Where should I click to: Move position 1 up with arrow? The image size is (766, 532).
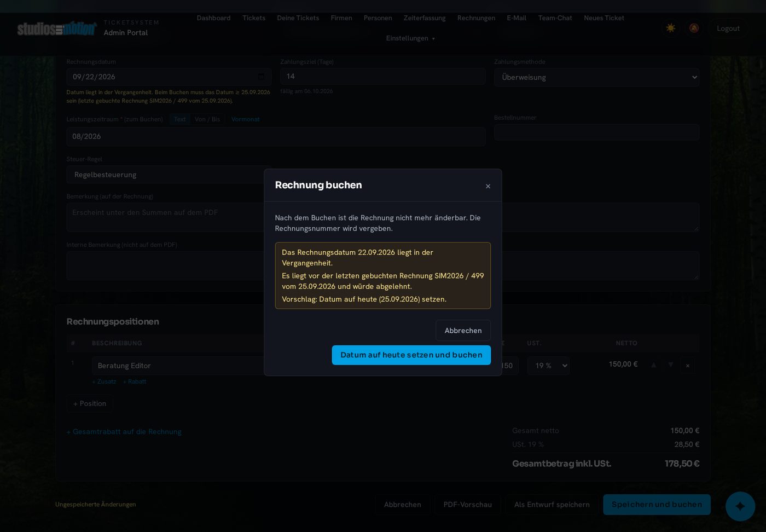coord(653,365)
